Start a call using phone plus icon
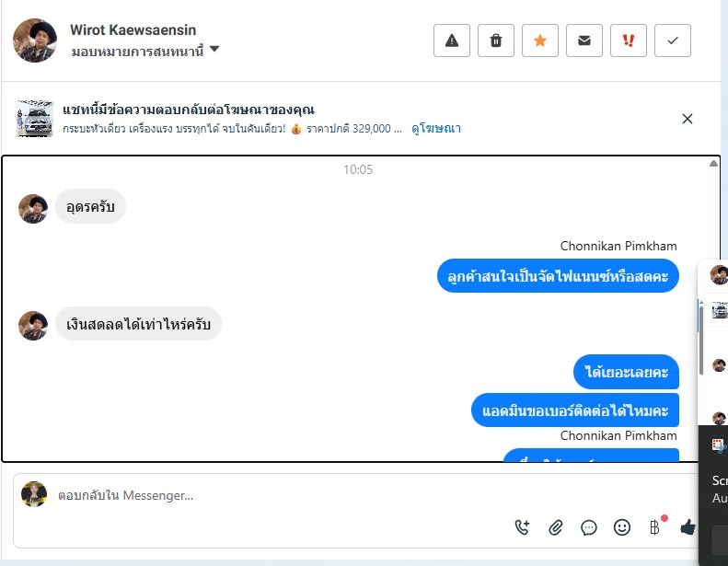Screen dimensions: 728x566 tap(523, 527)
